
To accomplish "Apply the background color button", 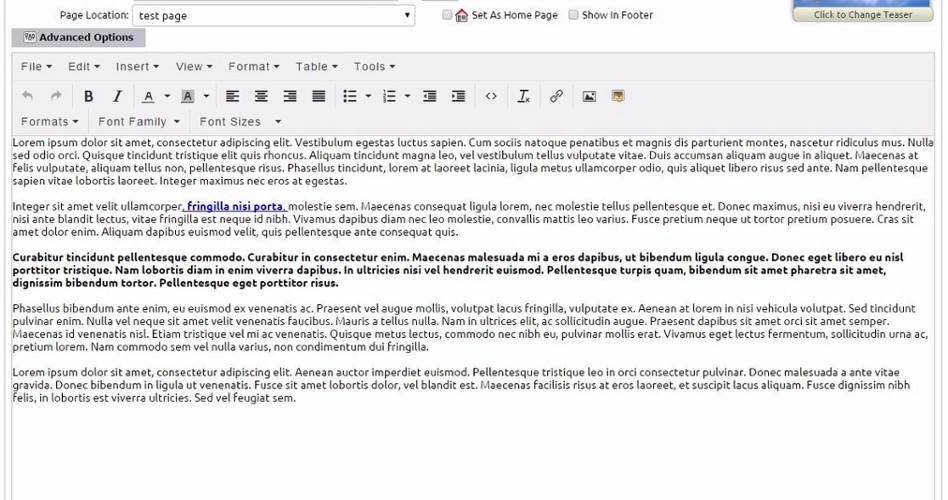I will (187, 96).
